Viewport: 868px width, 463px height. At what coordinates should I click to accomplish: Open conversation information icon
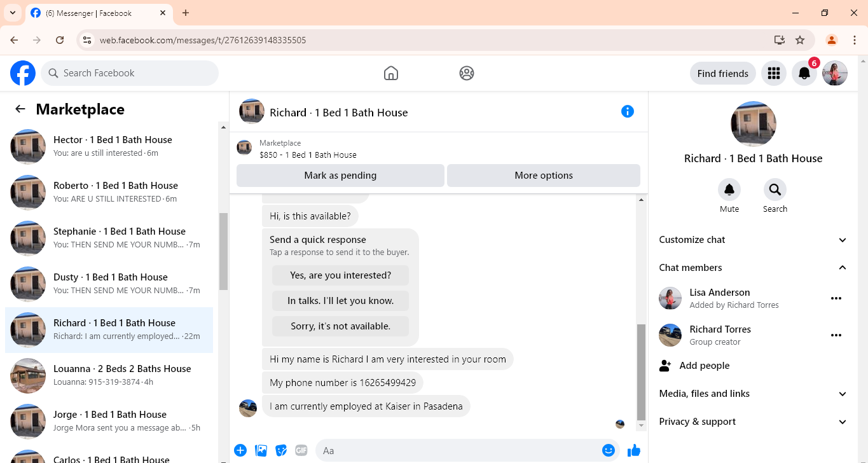coord(628,111)
